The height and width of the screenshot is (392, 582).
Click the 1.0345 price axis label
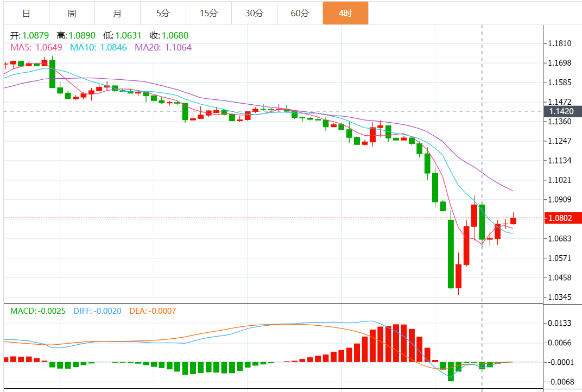pyautogui.click(x=560, y=298)
